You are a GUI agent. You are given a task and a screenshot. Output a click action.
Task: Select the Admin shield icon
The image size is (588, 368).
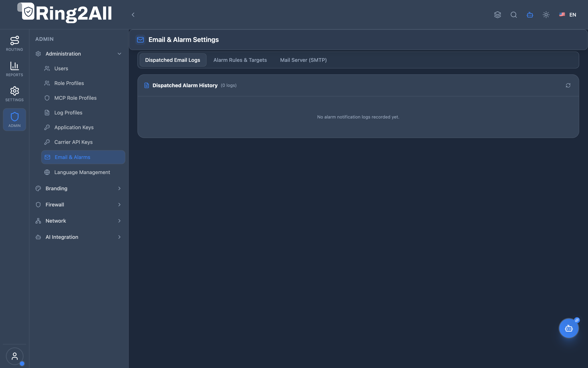click(x=15, y=117)
